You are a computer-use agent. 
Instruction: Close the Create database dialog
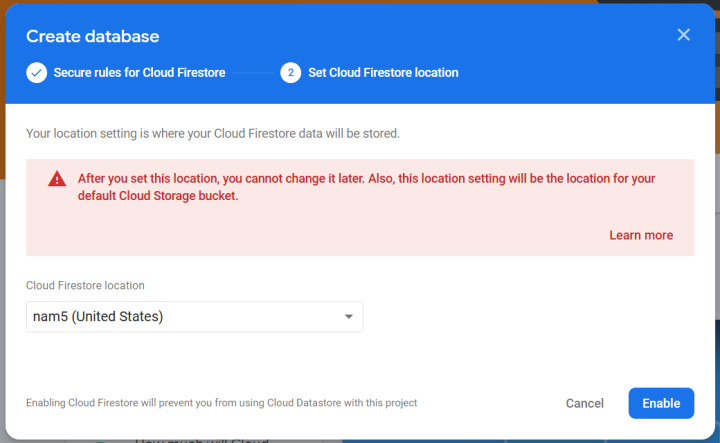[683, 35]
